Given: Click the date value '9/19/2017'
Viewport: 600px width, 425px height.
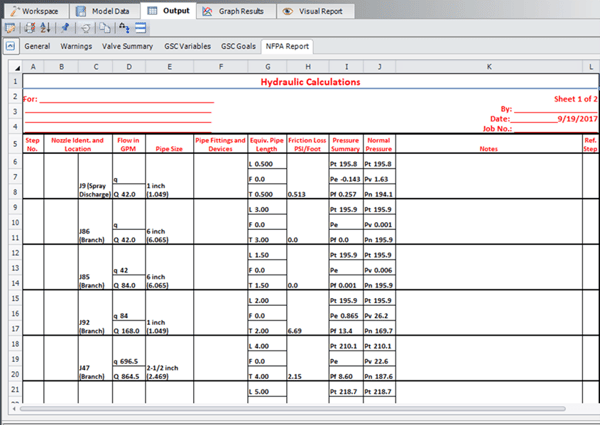Looking at the screenshot, I should pyautogui.click(x=577, y=119).
